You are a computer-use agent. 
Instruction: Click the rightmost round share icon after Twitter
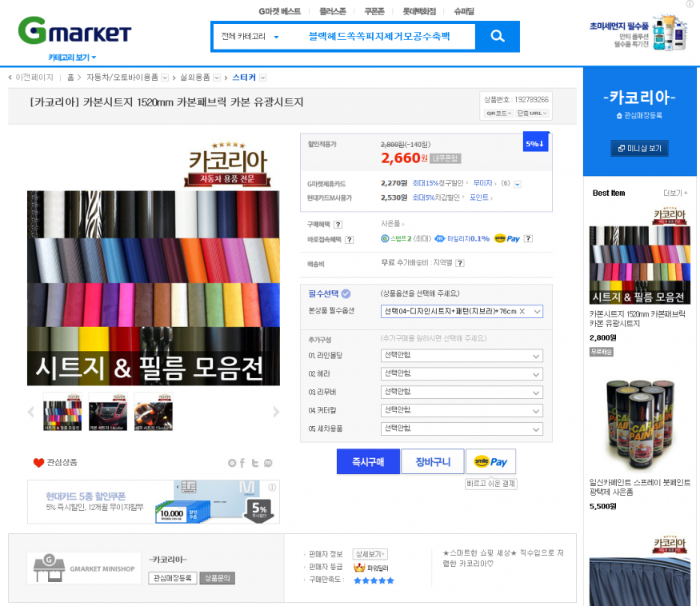click(x=268, y=463)
